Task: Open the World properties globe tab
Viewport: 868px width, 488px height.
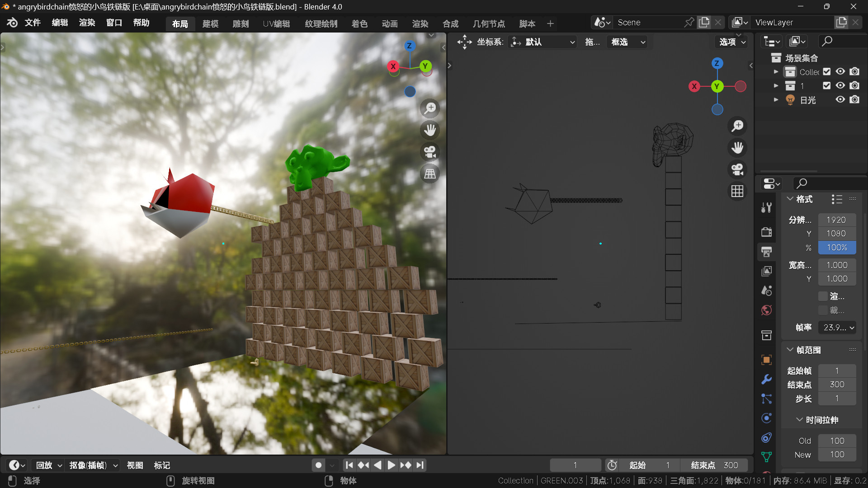Action: pos(767,310)
